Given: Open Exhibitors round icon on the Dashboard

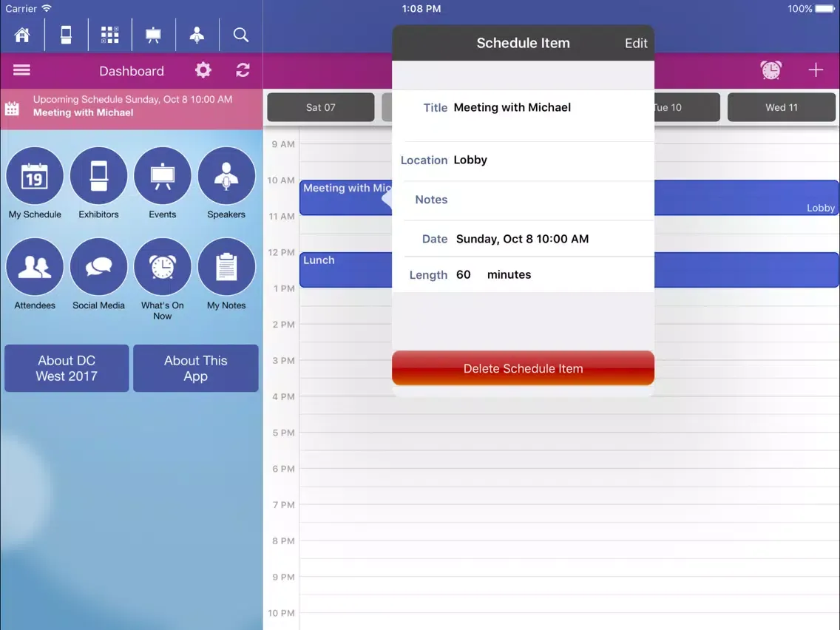Looking at the screenshot, I should click(98, 176).
